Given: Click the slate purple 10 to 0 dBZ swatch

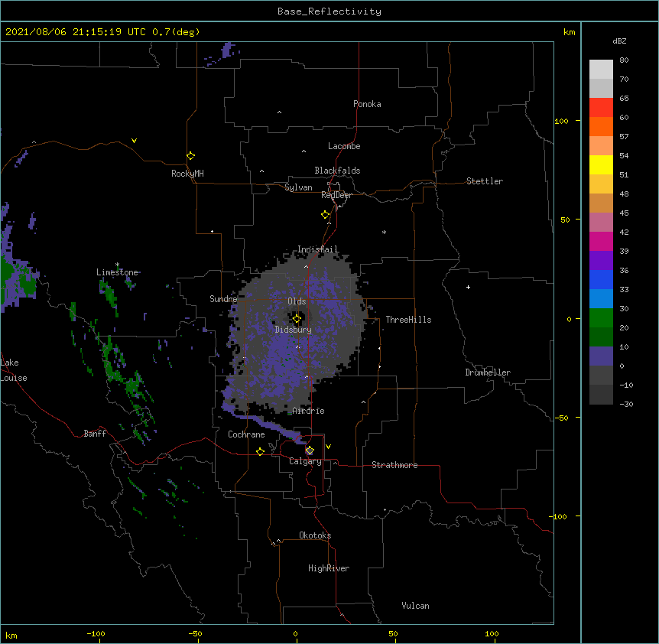Looking at the screenshot, I should [x=601, y=356].
